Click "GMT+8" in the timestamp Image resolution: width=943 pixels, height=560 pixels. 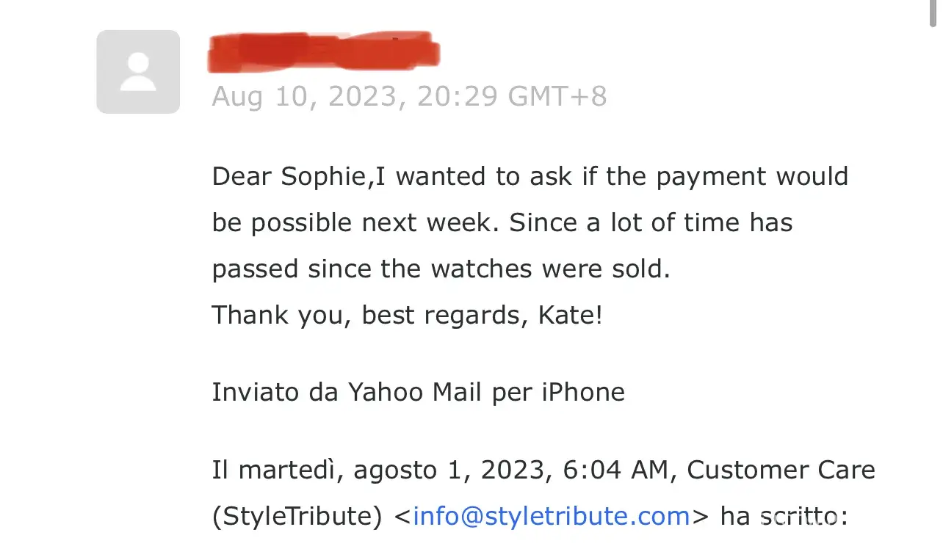click(x=558, y=97)
